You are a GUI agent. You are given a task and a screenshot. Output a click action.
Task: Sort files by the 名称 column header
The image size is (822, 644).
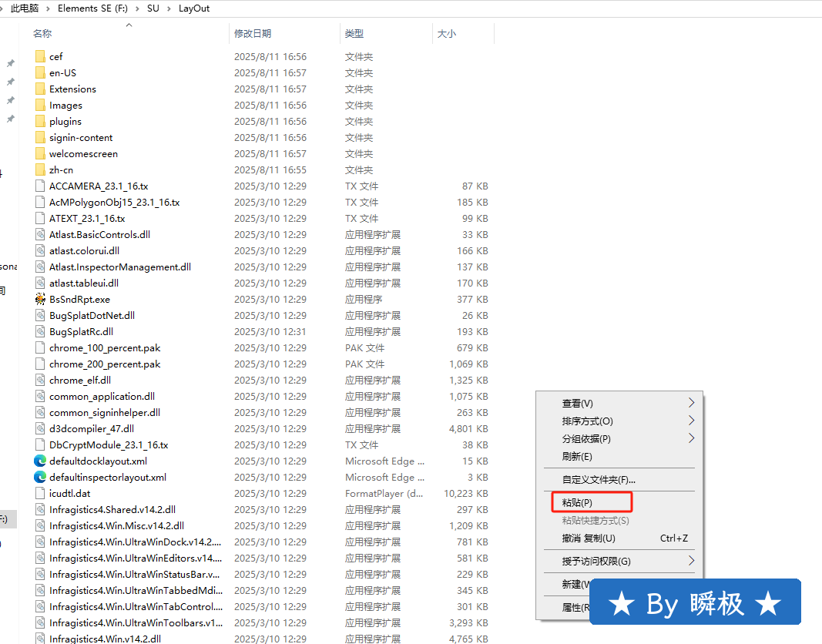coord(43,34)
